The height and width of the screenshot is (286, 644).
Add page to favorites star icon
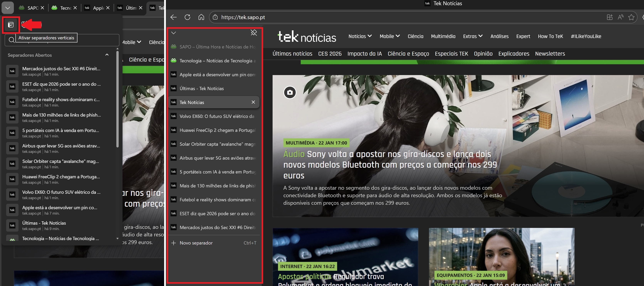point(631,17)
